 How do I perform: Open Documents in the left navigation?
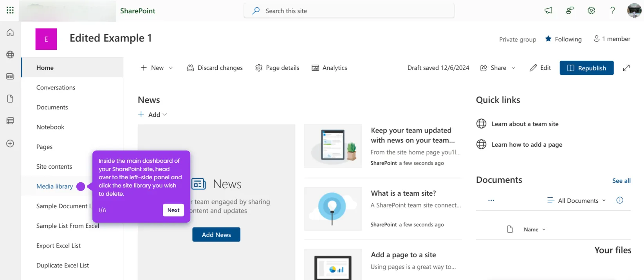52,107
